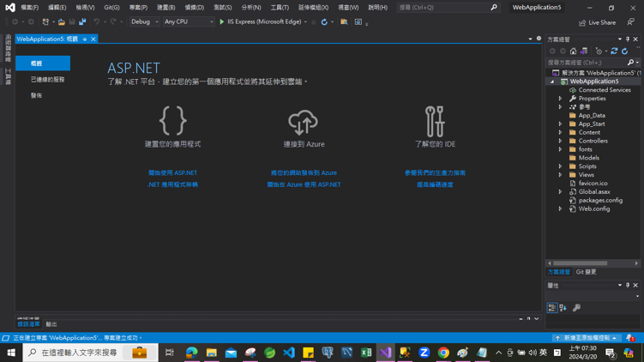This screenshot has height=362, width=644.
Task: Pin the Properties panel
Action: coord(628,285)
